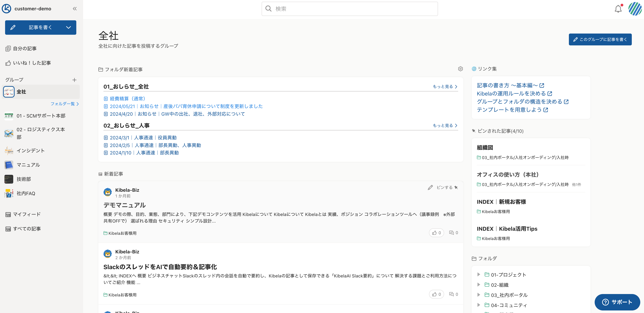This screenshot has height=313, width=644.
Task: Open the 記事を書く dropdown arrow
Action: pyautogui.click(x=69, y=27)
